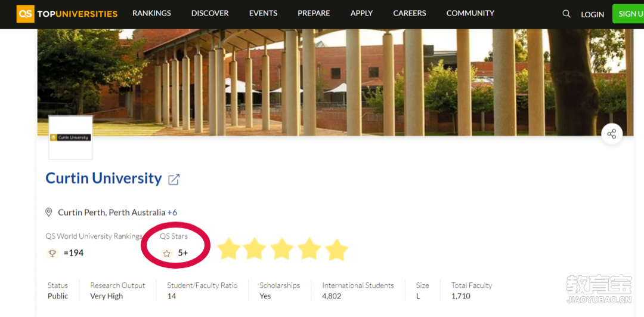
Task: Click the share icon button
Action: tap(612, 134)
